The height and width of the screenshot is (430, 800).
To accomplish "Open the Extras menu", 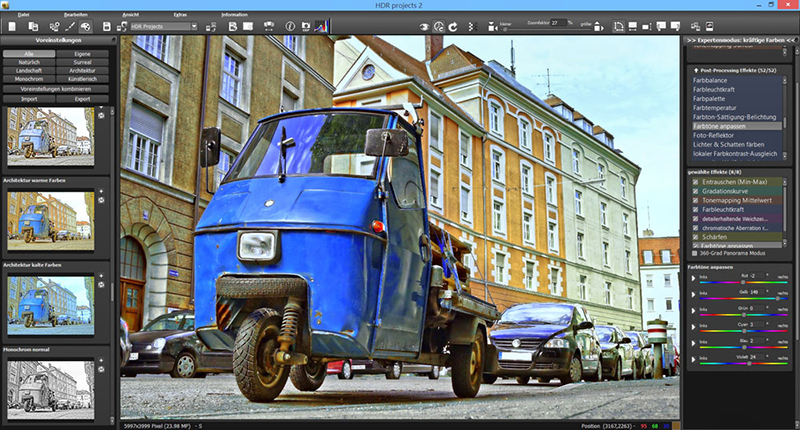I will tap(180, 15).
